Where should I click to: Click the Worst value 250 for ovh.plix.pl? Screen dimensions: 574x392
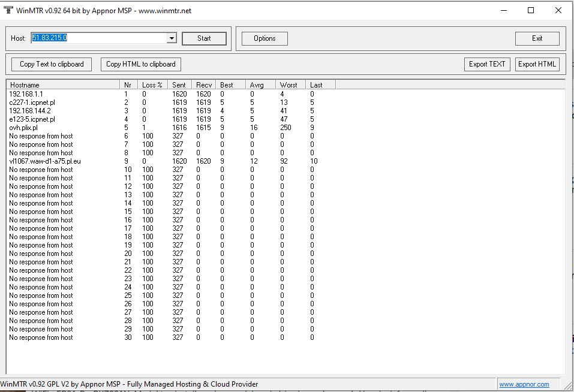pyautogui.click(x=286, y=128)
